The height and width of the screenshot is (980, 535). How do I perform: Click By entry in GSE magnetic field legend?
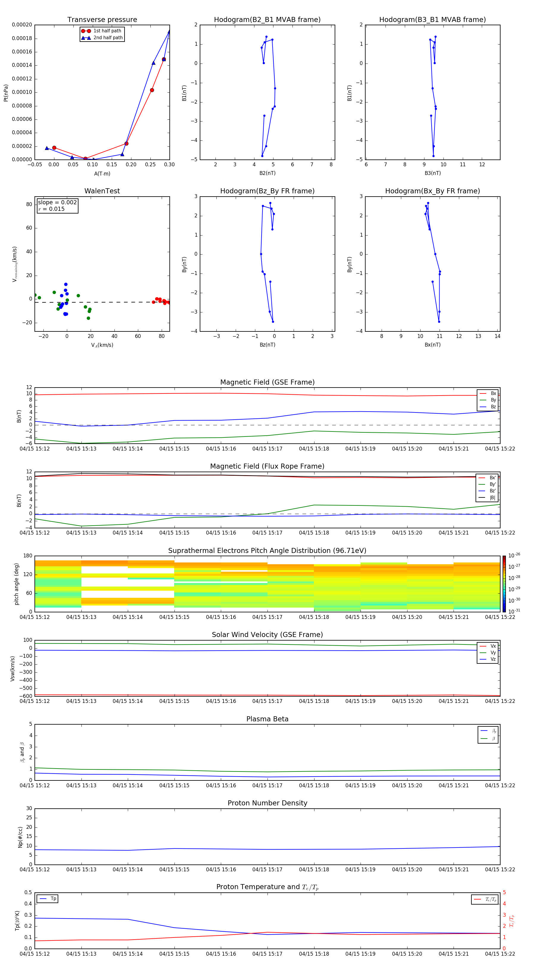pos(488,400)
